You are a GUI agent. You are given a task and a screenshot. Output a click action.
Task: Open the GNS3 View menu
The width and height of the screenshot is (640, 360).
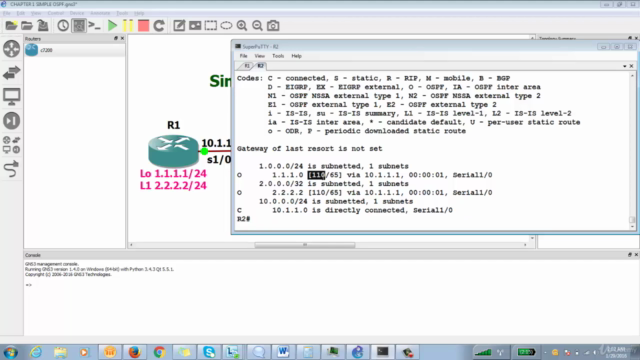pos(36,13)
